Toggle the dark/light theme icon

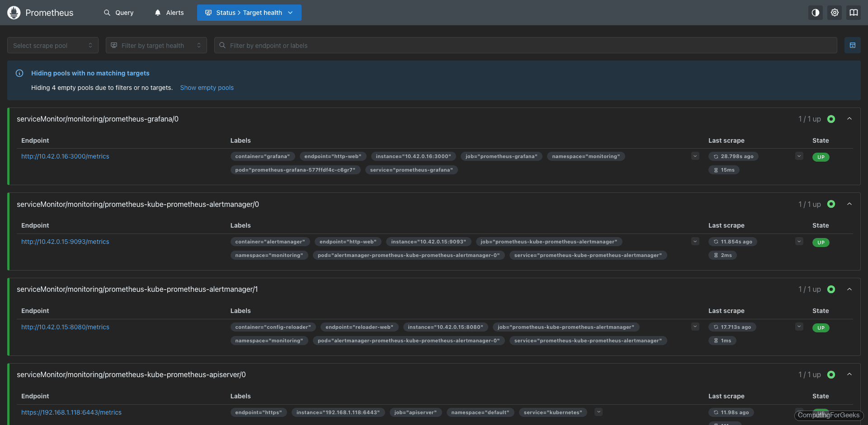(815, 12)
